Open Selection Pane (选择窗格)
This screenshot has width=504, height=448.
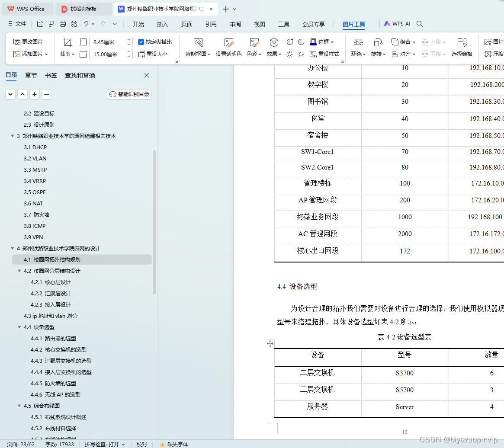tap(462, 47)
